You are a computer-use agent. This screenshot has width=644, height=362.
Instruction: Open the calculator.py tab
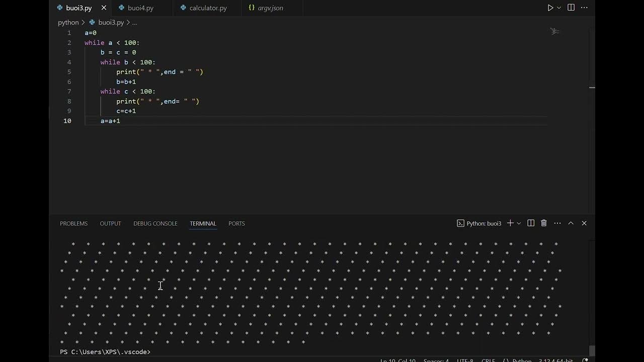point(208,8)
